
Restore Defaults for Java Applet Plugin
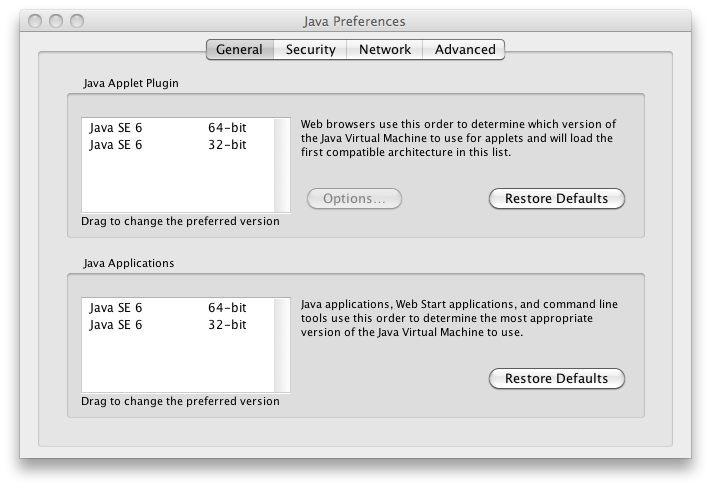coord(556,199)
